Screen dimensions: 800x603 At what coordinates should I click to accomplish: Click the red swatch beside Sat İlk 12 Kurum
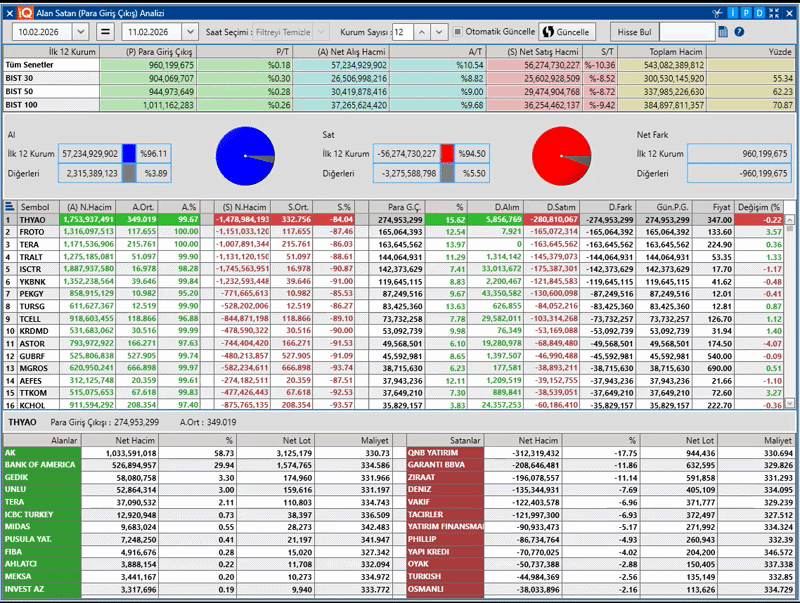click(447, 154)
